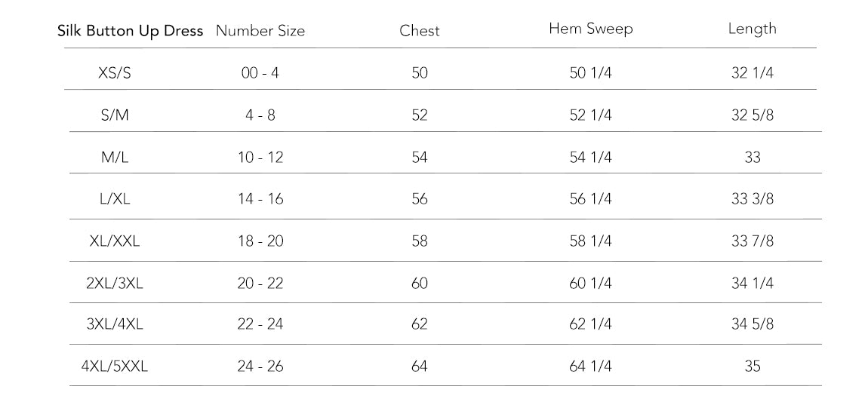Click the Hem Sweep column header

(x=590, y=29)
